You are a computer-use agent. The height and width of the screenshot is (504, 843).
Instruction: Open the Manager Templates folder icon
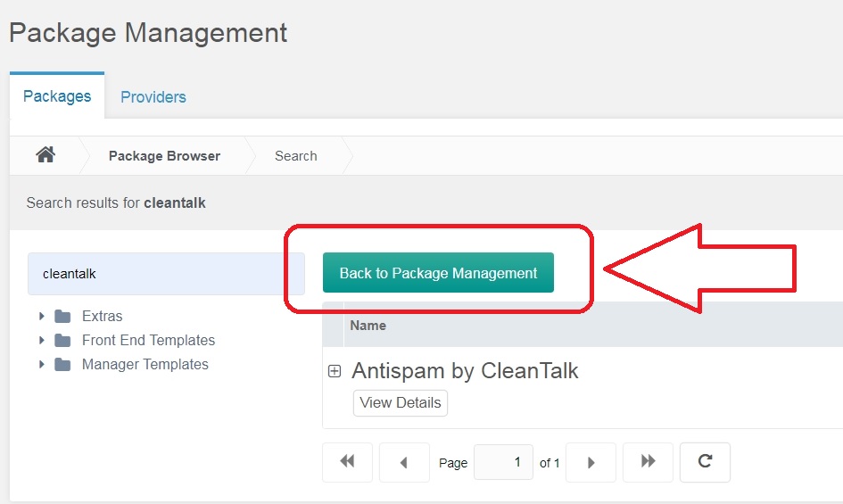pyautogui.click(x=62, y=365)
